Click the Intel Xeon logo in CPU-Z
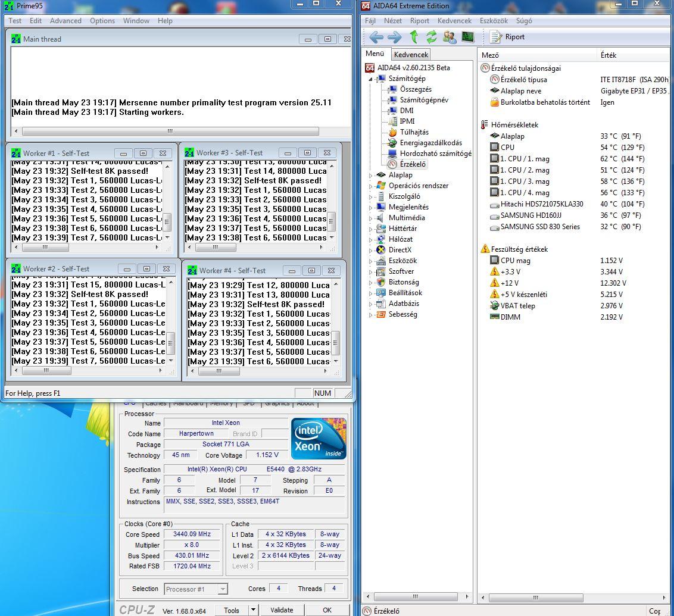The image size is (674, 616). pyautogui.click(x=319, y=438)
